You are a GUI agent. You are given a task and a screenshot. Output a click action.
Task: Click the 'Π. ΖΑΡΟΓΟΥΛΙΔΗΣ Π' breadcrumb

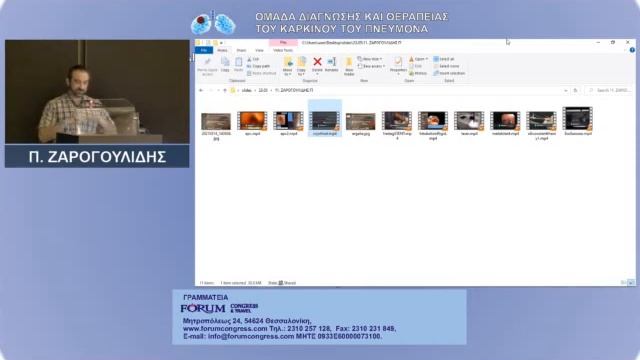294,90
